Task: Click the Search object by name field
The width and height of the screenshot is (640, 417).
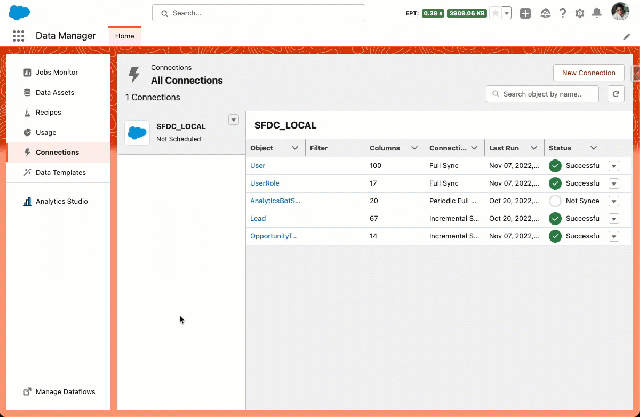Action: click(542, 94)
